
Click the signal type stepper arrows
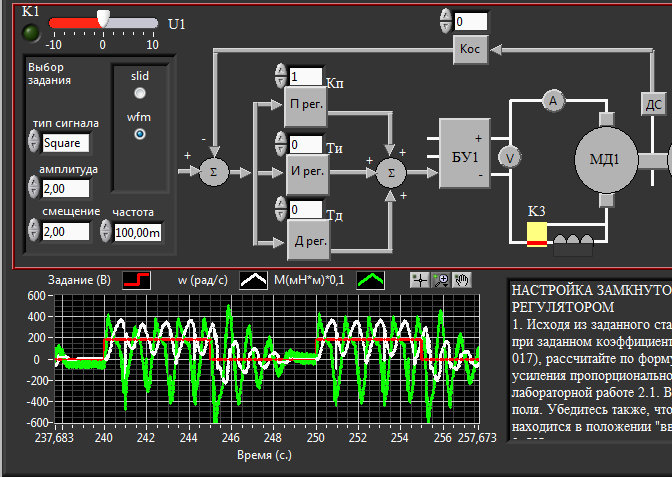(x=34, y=141)
